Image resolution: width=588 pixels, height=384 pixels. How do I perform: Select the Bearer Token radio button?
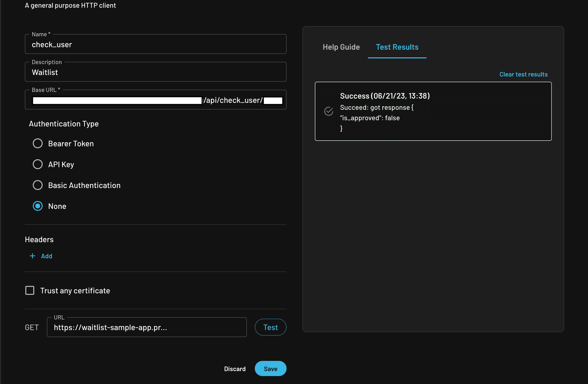[38, 144]
